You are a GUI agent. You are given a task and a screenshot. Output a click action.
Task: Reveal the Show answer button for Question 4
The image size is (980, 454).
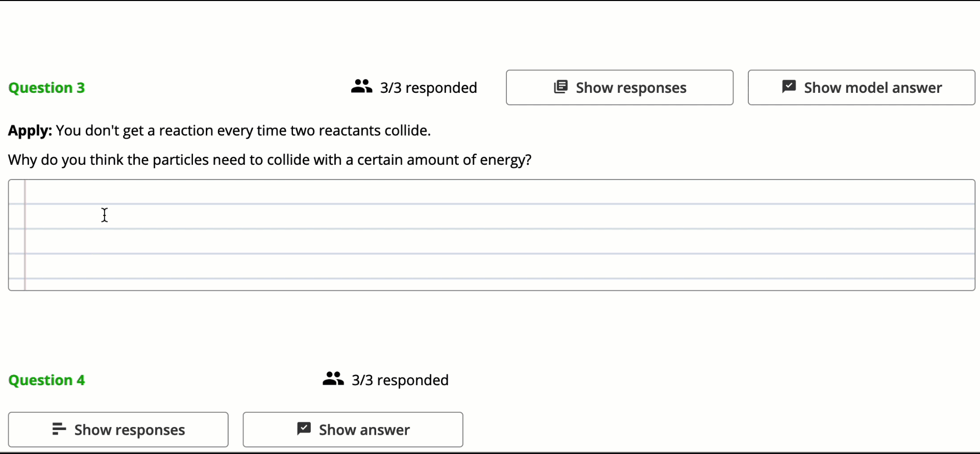coord(353,430)
